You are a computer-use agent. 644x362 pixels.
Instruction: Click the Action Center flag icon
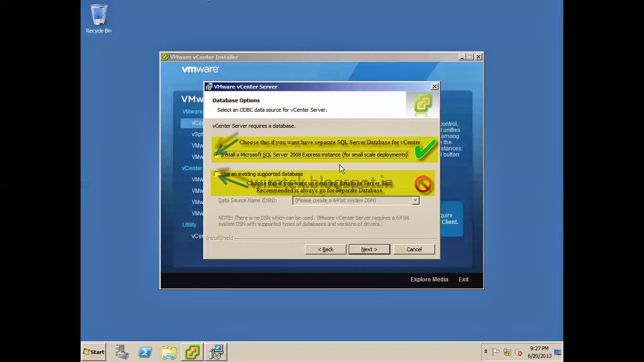495,352
